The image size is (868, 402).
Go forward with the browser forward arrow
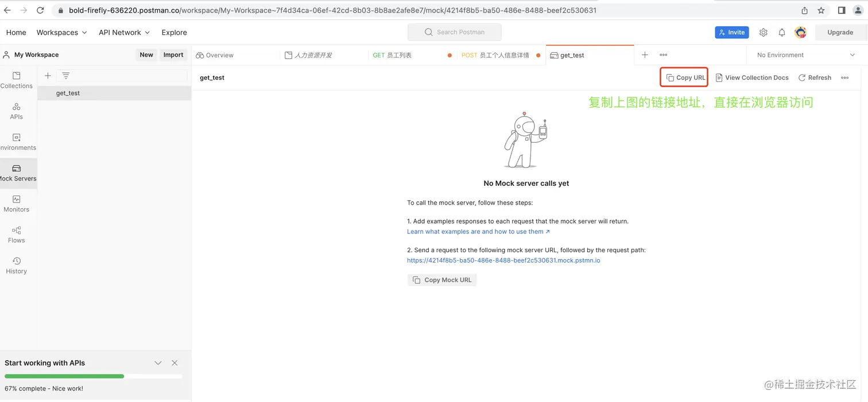[x=24, y=10]
